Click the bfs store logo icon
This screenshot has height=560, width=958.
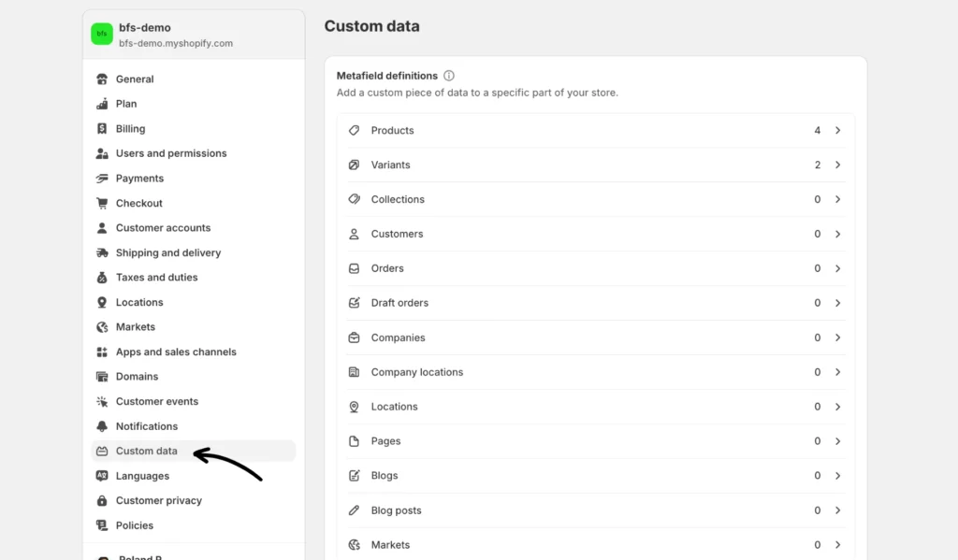tap(102, 35)
